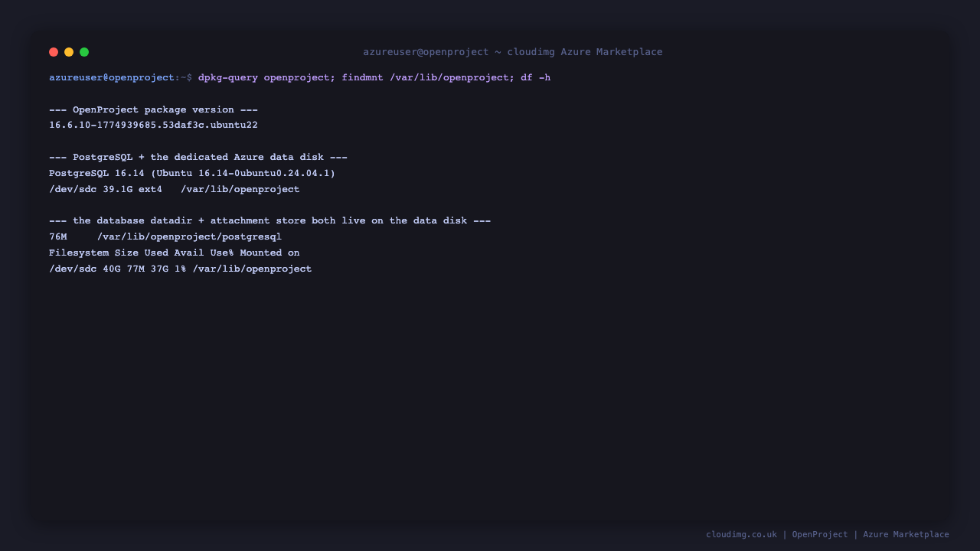Click the '/dev/sdc 40G 77M 37G 1%' df line
Viewport: 980px width, 551px height.
tap(181, 269)
